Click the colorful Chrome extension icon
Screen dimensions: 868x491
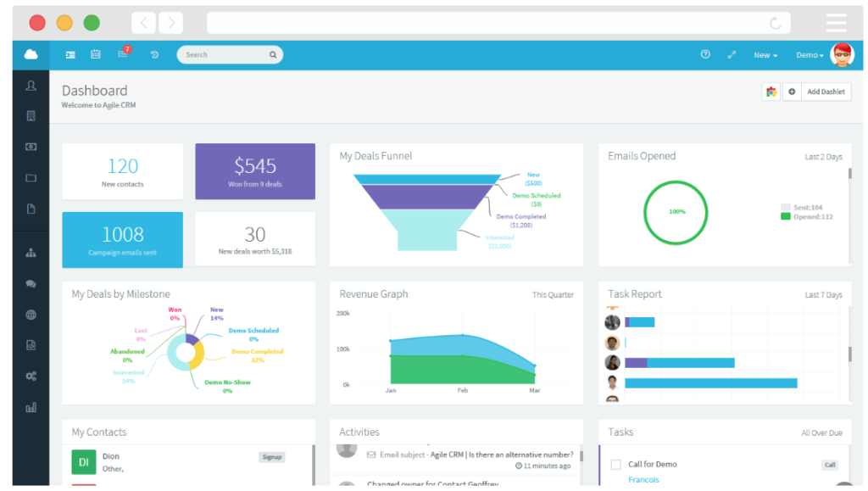coord(771,92)
